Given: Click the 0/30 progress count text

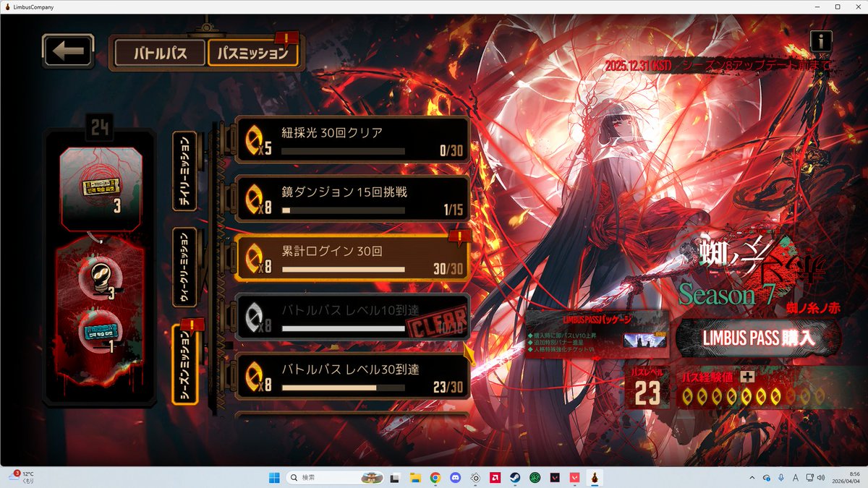Looking at the screenshot, I should coord(450,151).
